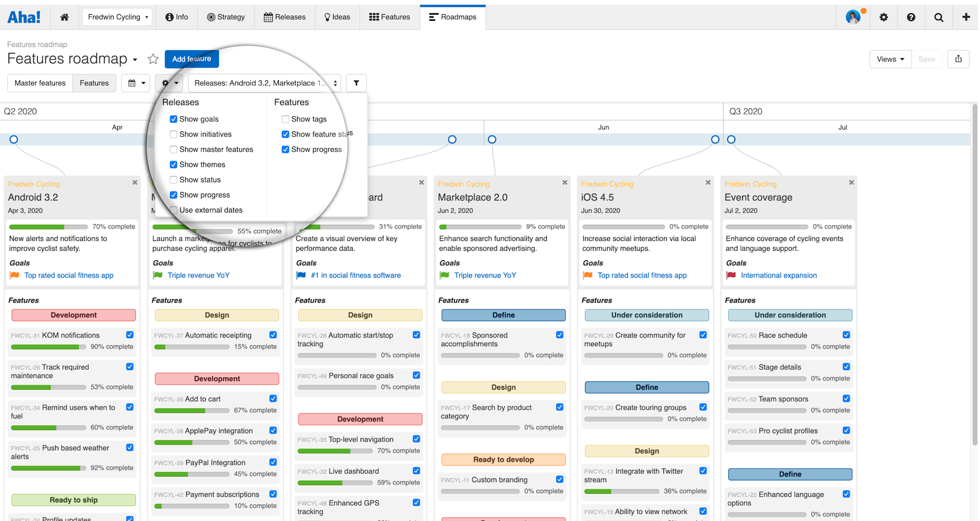Screen dimensions: 980x521
Task: Click the share export icon button
Action: click(x=958, y=59)
